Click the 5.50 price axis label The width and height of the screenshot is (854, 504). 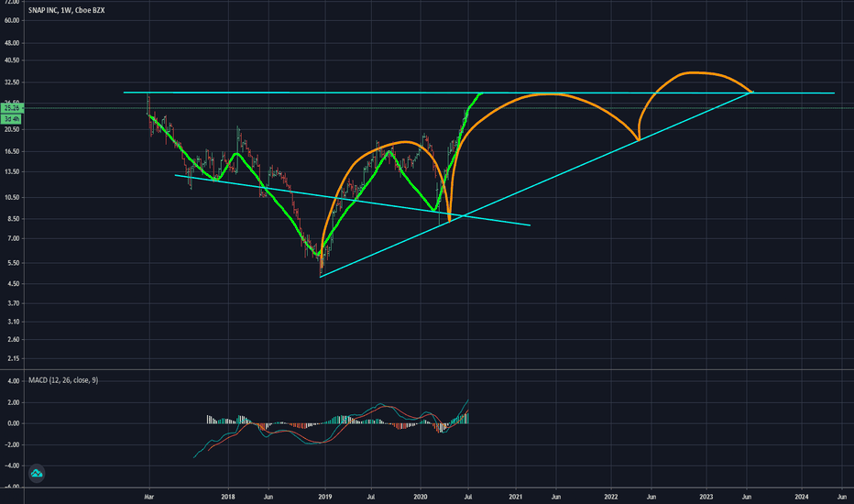[x=13, y=263]
